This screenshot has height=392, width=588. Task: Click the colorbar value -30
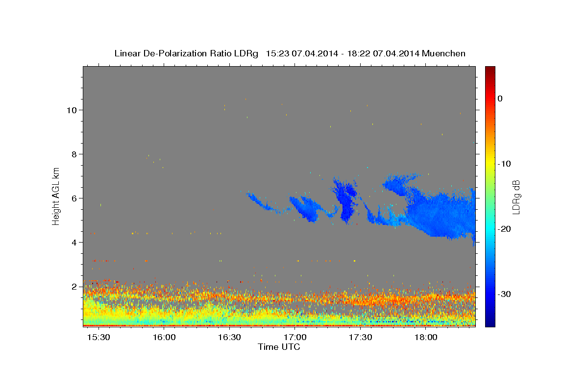pyautogui.click(x=505, y=294)
